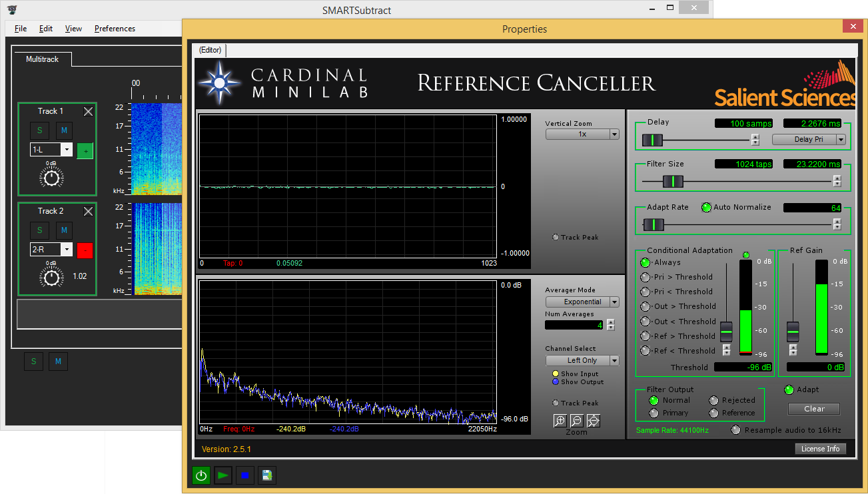Select the Always conditional adaptation option
This screenshot has width=868, height=494.
[x=645, y=262]
